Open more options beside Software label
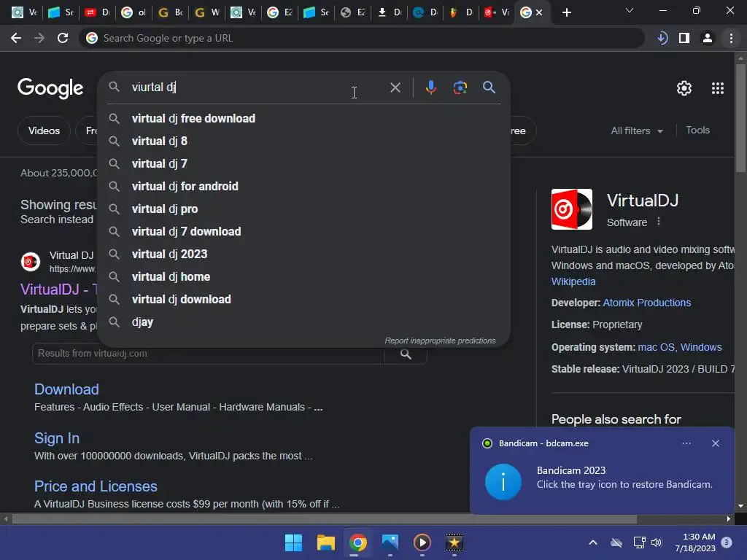This screenshot has height=560, width=747. (659, 222)
